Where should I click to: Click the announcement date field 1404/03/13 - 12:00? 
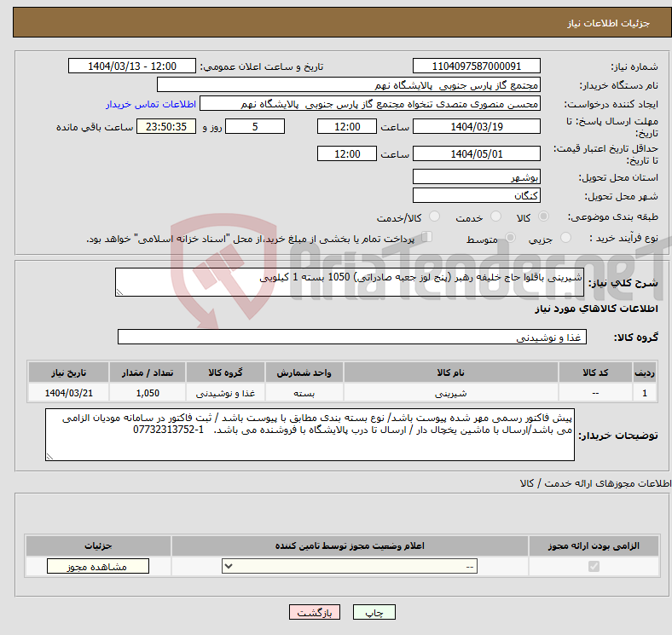coord(132,66)
